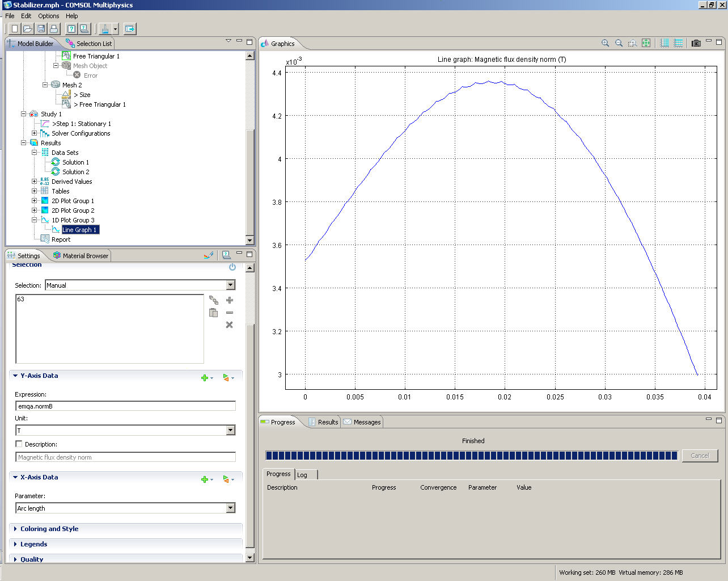The width and height of the screenshot is (728, 581).
Task: Click the Print toolbar icon
Action: (x=54, y=28)
